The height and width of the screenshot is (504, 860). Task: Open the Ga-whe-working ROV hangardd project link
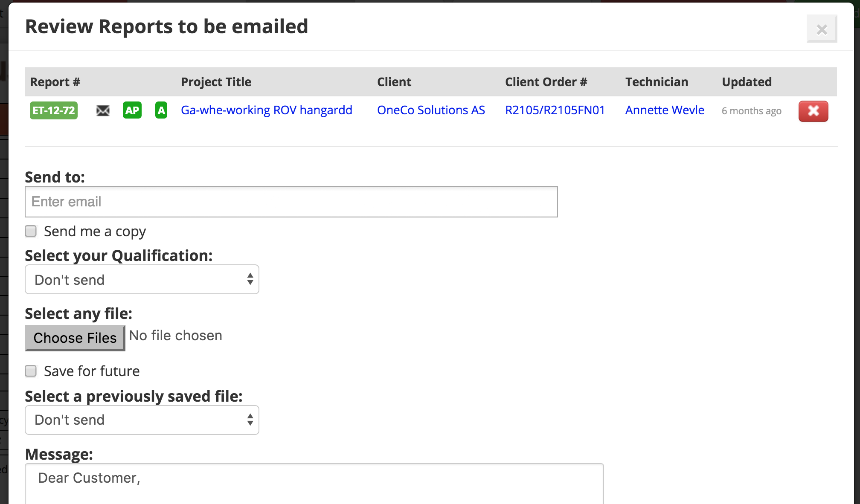coord(267,110)
